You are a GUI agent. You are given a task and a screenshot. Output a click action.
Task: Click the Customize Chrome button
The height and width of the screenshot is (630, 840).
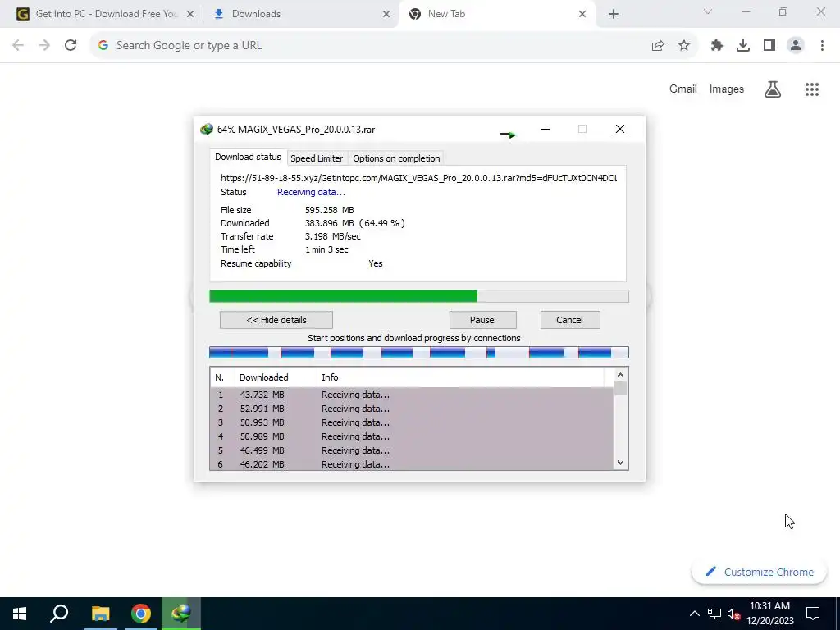[x=760, y=572]
